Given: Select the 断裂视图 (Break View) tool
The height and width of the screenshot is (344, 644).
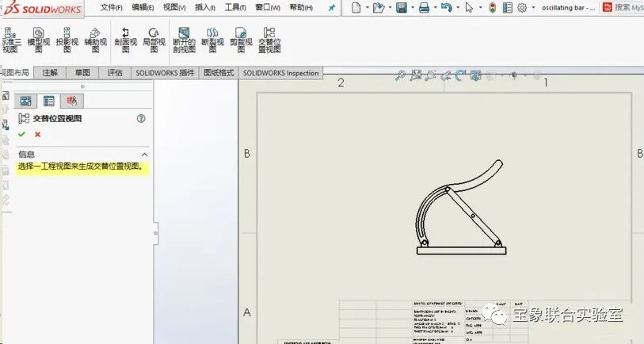Looking at the screenshot, I should [212, 40].
